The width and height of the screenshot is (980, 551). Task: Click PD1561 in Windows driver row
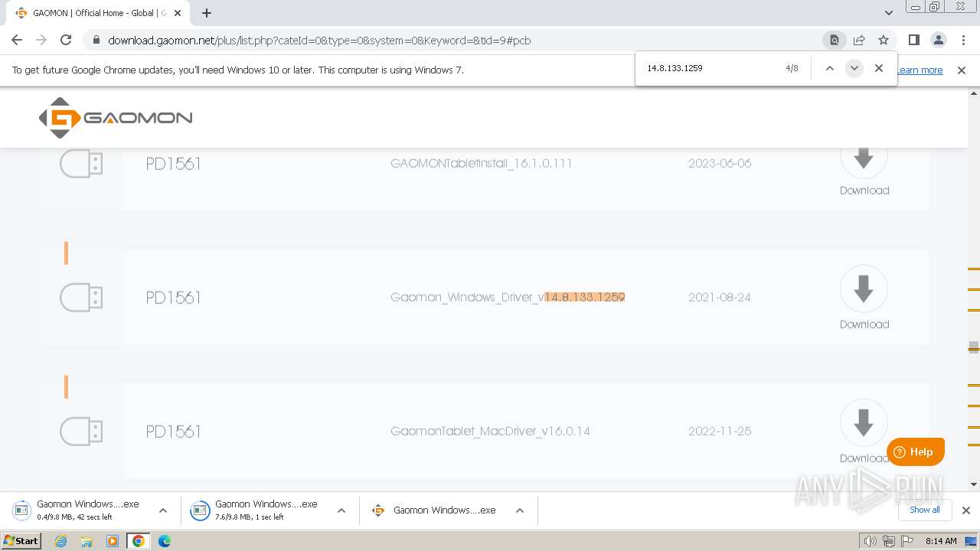pos(173,298)
